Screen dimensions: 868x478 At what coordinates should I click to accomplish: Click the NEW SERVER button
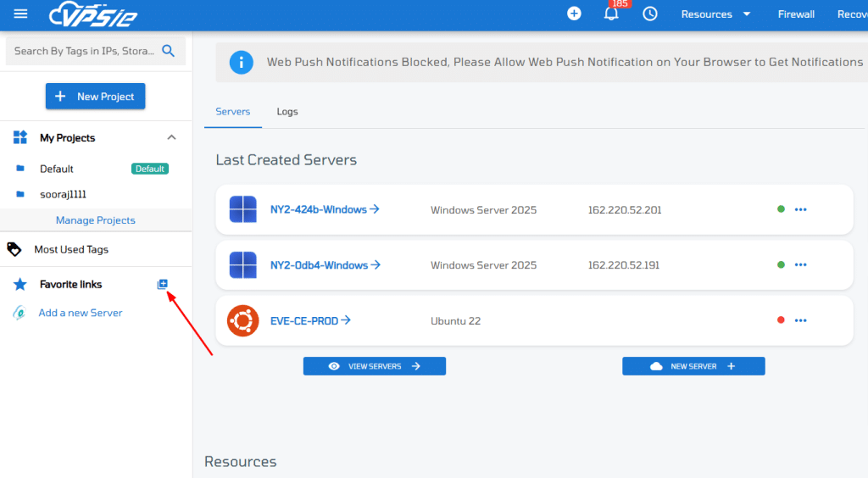tap(693, 366)
